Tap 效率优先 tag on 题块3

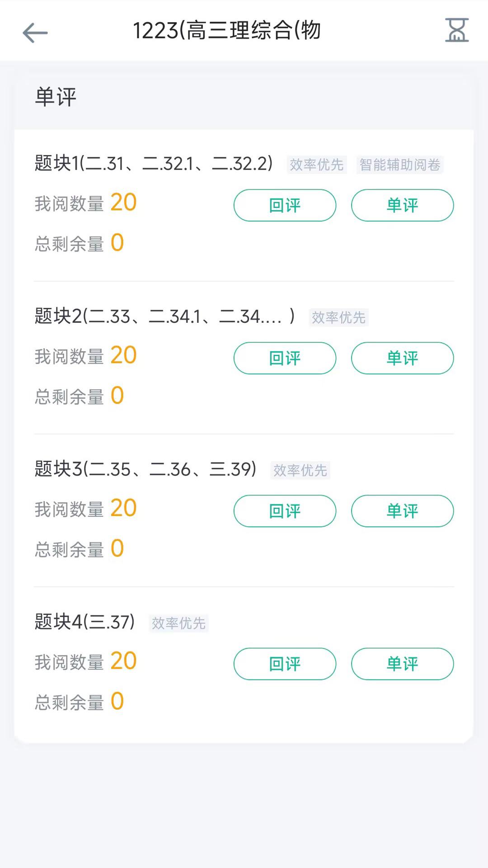pos(300,470)
